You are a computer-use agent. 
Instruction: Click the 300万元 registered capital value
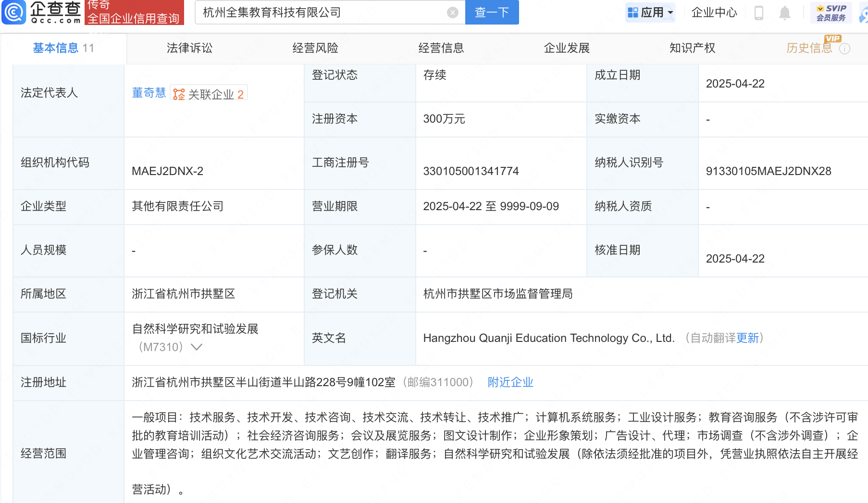pyautogui.click(x=444, y=119)
